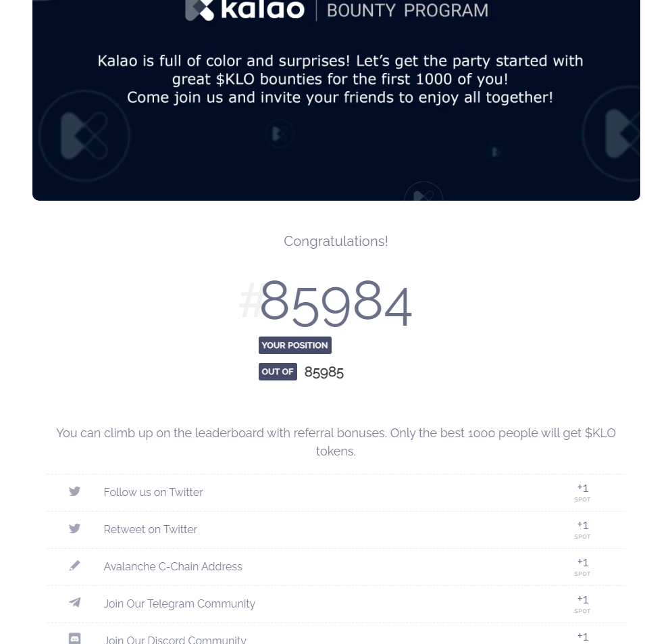Screen dimensions: 645x644
Task: Click the Discord icon at the bottom
Action: click(x=74, y=638)
